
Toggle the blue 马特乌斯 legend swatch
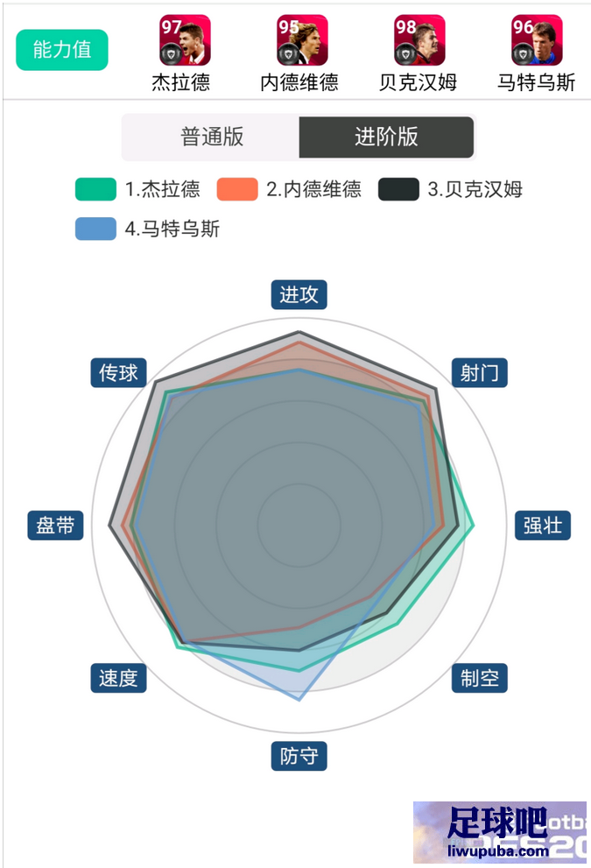(95, 229)
